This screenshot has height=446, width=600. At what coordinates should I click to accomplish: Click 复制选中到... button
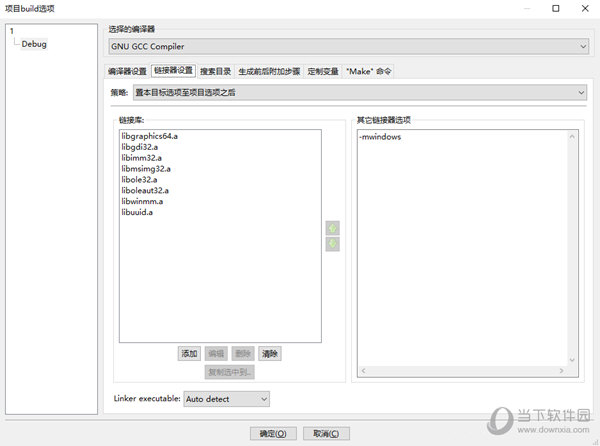point(229,372)
